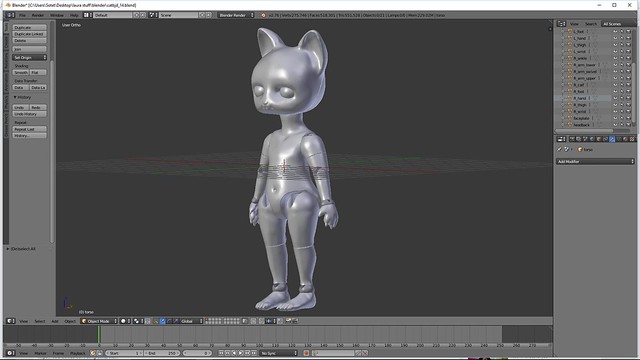Click the Duplicate Linked button
Screen dimensions: 640x360
(x=29, y=34)
